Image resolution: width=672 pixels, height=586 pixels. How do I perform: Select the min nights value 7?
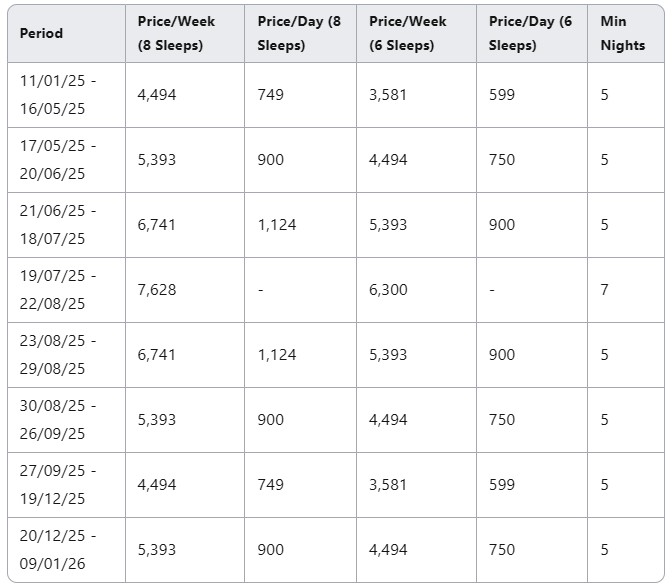tap(604, 290)
